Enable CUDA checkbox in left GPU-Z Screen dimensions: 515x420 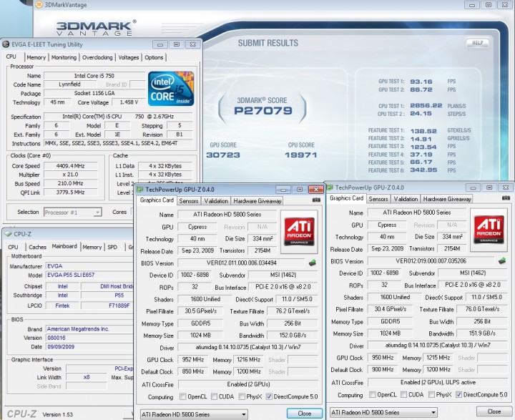(x=214, y=396)
